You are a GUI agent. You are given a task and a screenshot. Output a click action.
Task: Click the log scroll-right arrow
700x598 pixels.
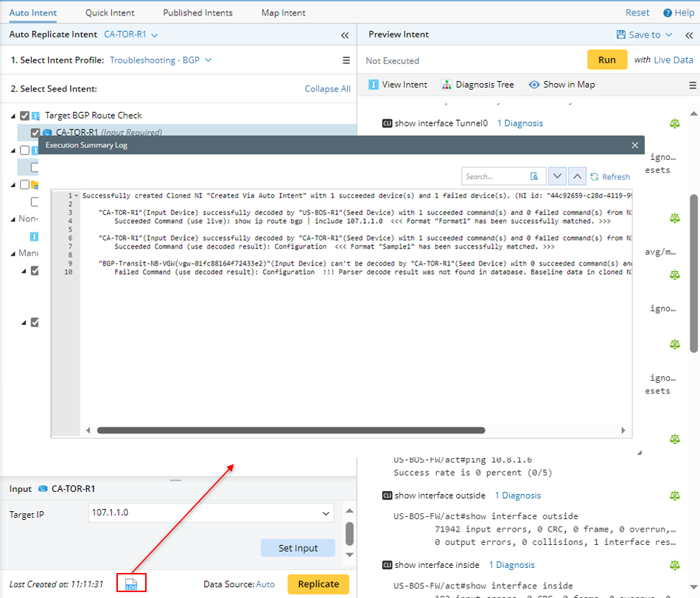pyautogui.click(x=623, y=430)
